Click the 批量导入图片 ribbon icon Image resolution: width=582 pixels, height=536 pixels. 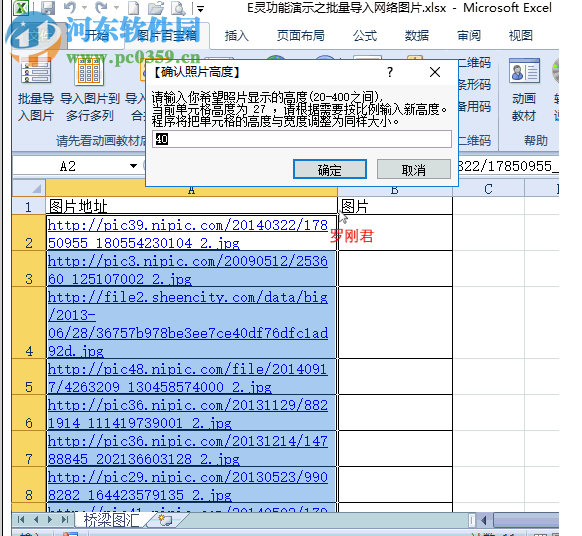click(x=36, y=90)
